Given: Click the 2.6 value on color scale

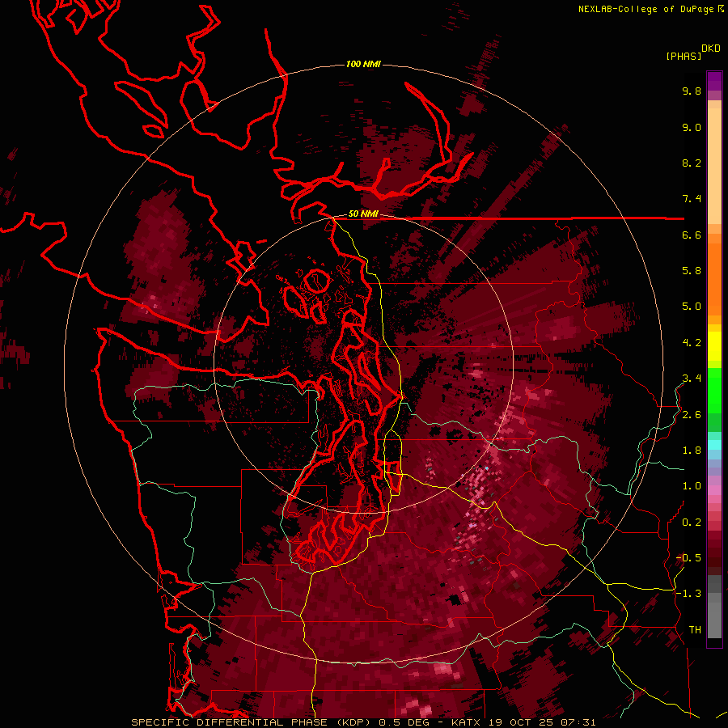Looking at the screenshot, I should tap(692, 415).
